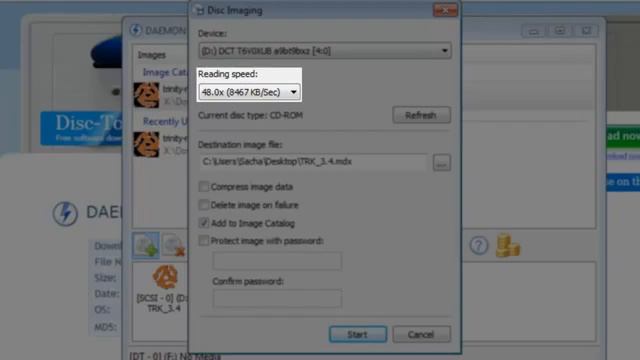Enable Delete image on failure checkbox
Viewport: 640px width, 360px height.
[204, 204]
